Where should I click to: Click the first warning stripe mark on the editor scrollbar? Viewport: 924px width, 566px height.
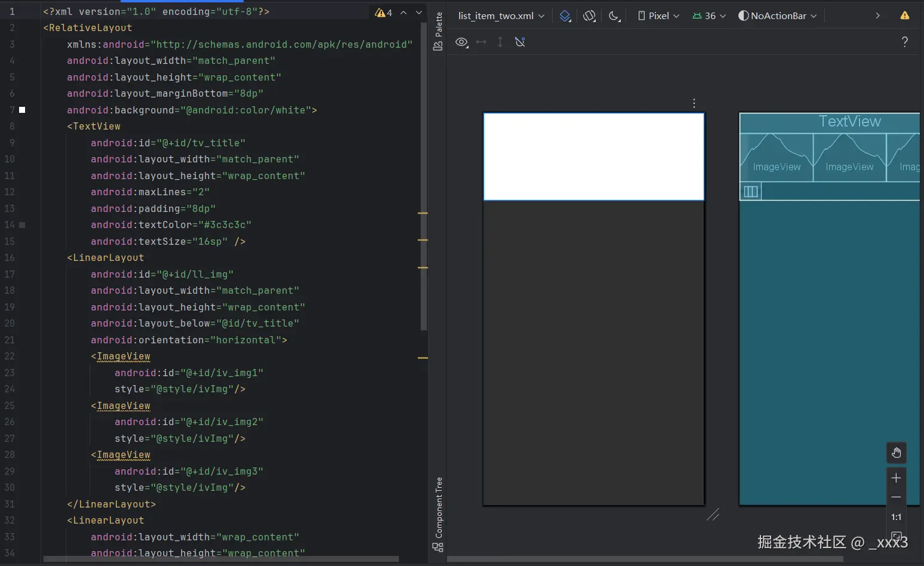(423, 213)
